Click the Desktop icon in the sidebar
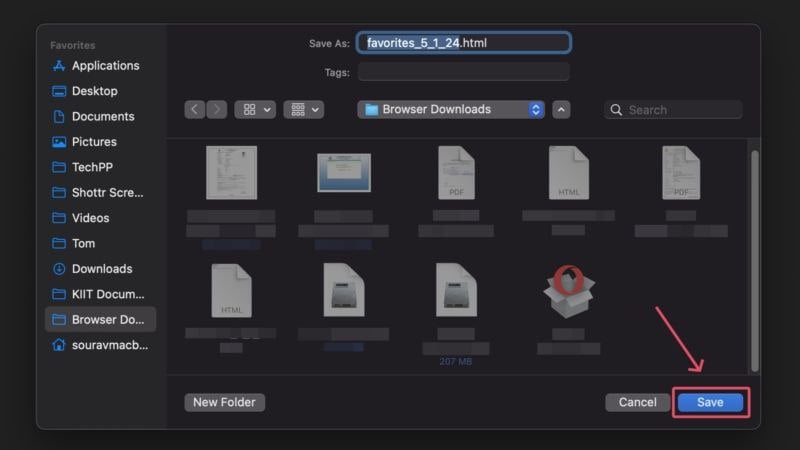Viewport: 800px width, 450px height. click(x=59, y=91)
